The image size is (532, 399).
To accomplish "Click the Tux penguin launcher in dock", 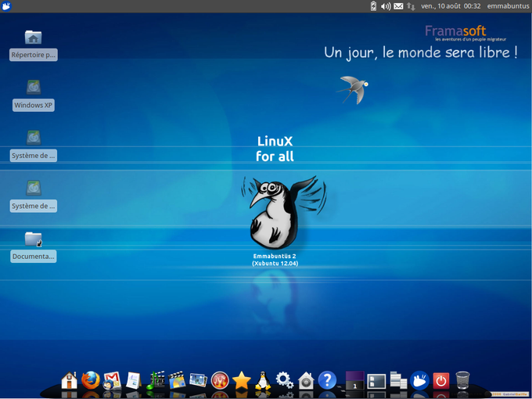I will tap(263, 380).
